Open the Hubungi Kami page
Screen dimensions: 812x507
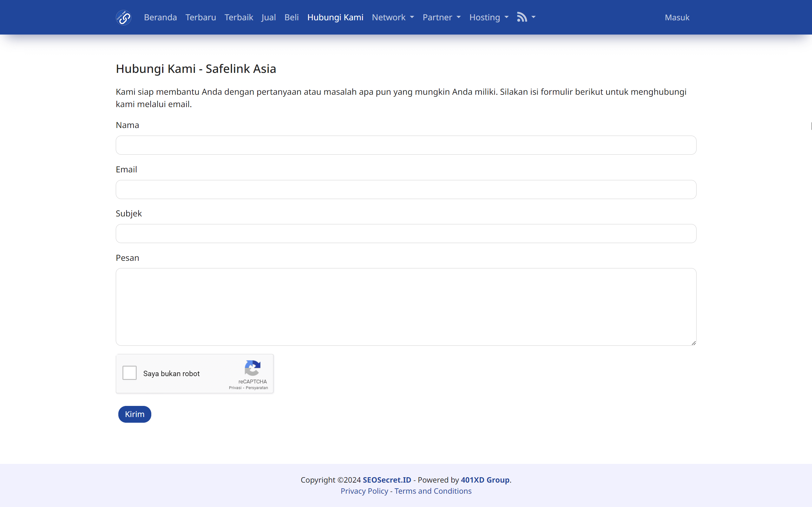click(x=335, y=17)
